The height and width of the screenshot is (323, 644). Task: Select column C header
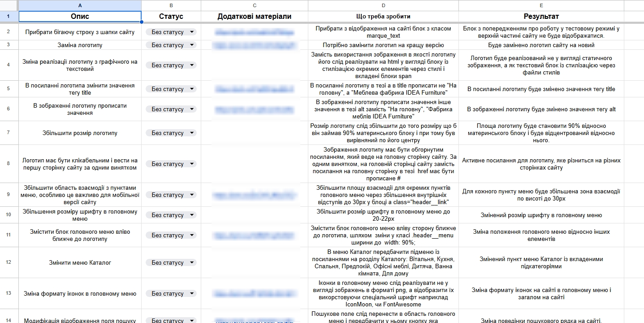point(254,5)
